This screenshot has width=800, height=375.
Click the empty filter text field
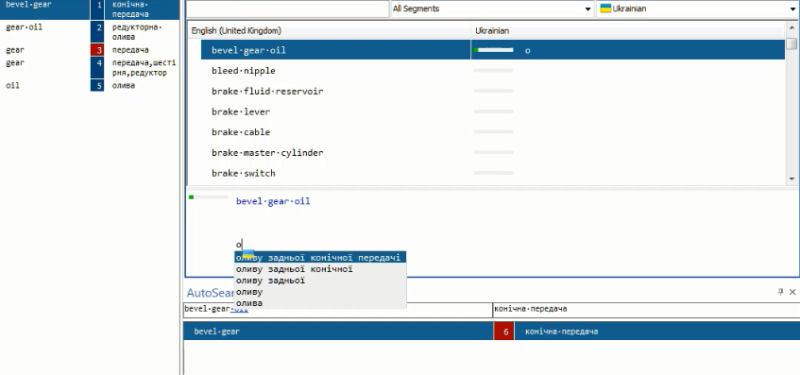click(287, 9)
